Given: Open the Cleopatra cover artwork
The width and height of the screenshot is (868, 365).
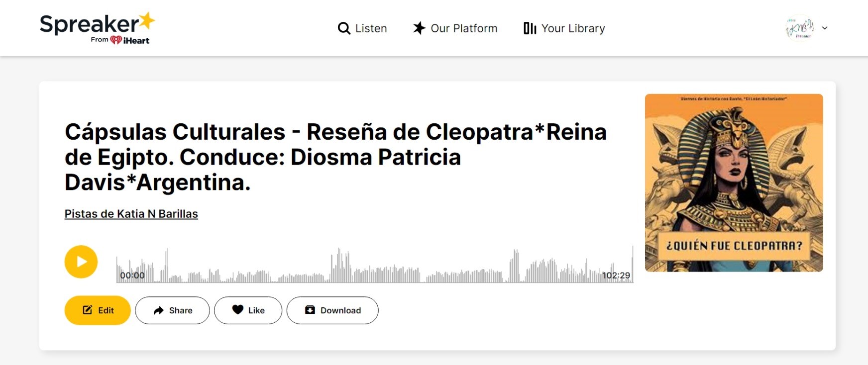Looking at the screenshot, I should tap(734, 182).
